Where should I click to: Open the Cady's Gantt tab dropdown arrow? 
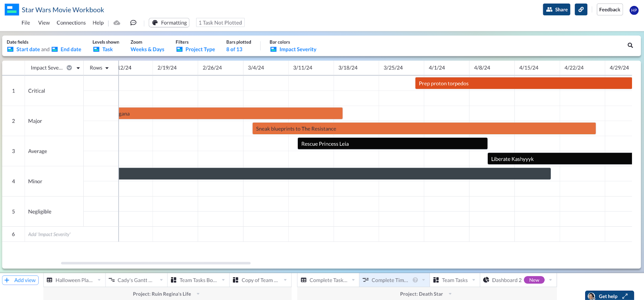161,280
